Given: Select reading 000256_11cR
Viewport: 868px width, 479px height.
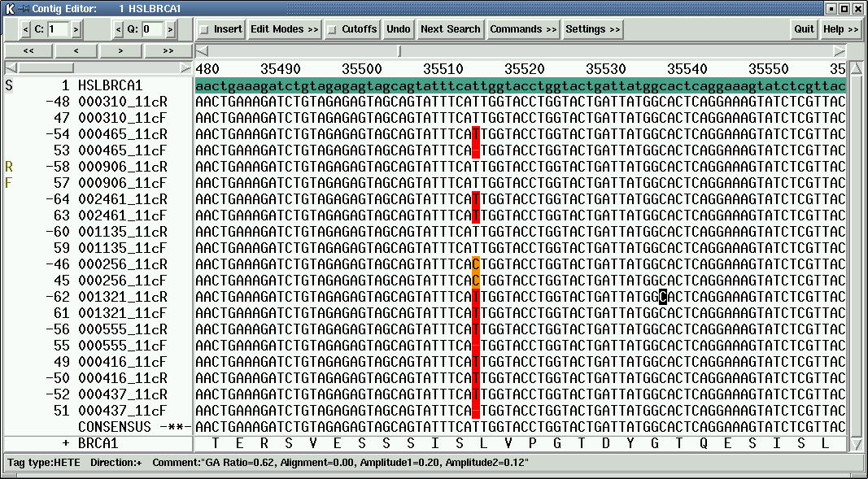Looking at the screenshot, I should pos(122,264).
